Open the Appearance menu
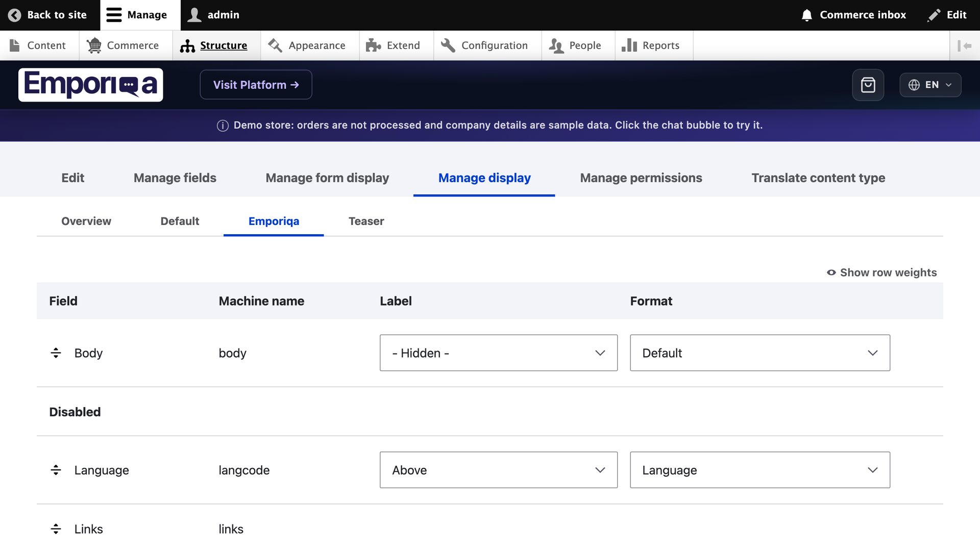The image size is (980, 551). coord(310,45)
